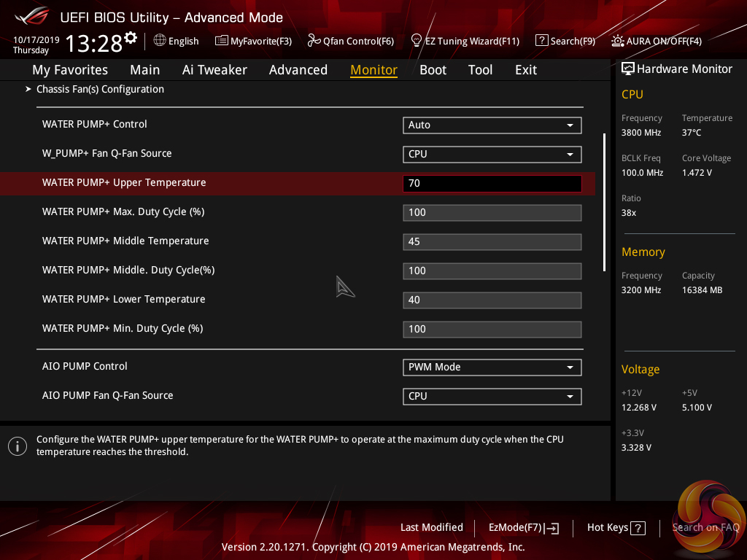Switch to My Favorites tab

[70, 70]
